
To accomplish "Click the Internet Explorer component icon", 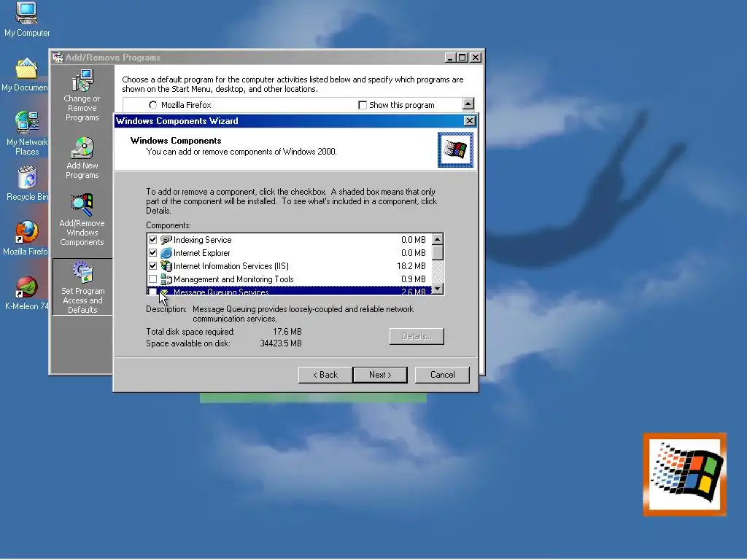I will [166, 253].
